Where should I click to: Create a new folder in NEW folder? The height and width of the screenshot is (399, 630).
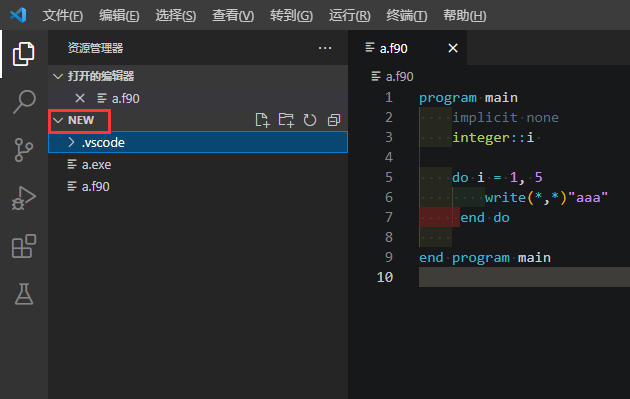286,120
